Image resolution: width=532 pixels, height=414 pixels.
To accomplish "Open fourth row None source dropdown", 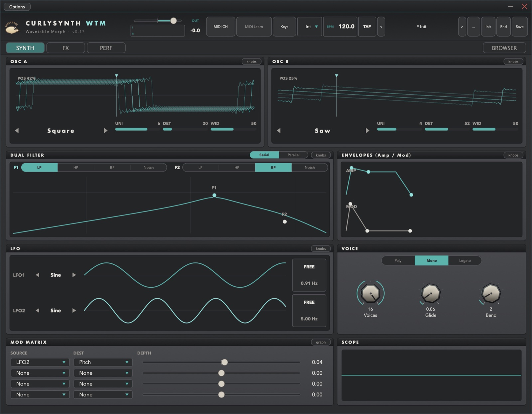I will [40, 395].
